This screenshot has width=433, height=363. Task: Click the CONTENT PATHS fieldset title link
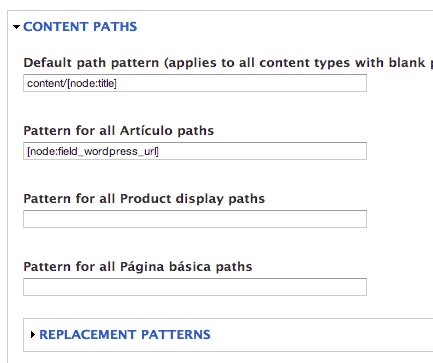tap(80, 27)
